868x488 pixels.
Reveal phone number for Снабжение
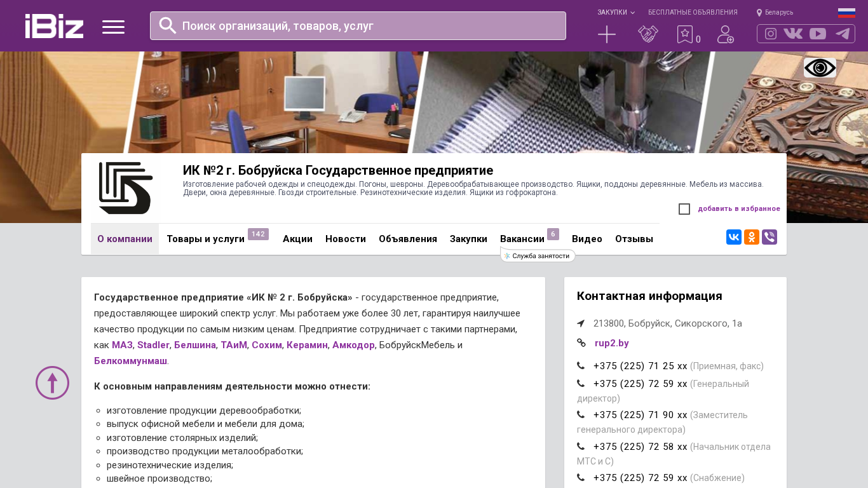point(641,478)
